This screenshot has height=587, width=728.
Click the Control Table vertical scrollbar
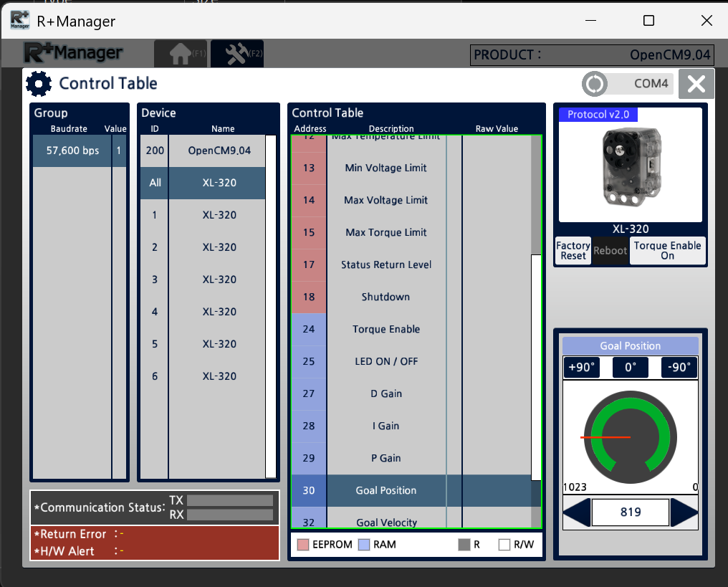pos(536,367)
